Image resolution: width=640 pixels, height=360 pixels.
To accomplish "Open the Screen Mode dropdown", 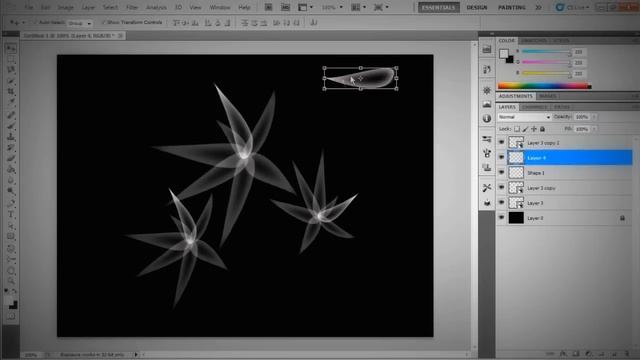I will pos(381,7).
